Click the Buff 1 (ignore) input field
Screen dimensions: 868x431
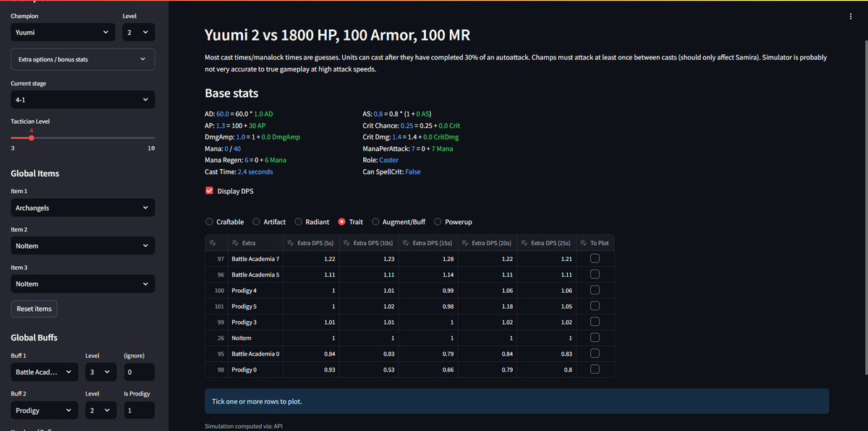click(139, 372)
